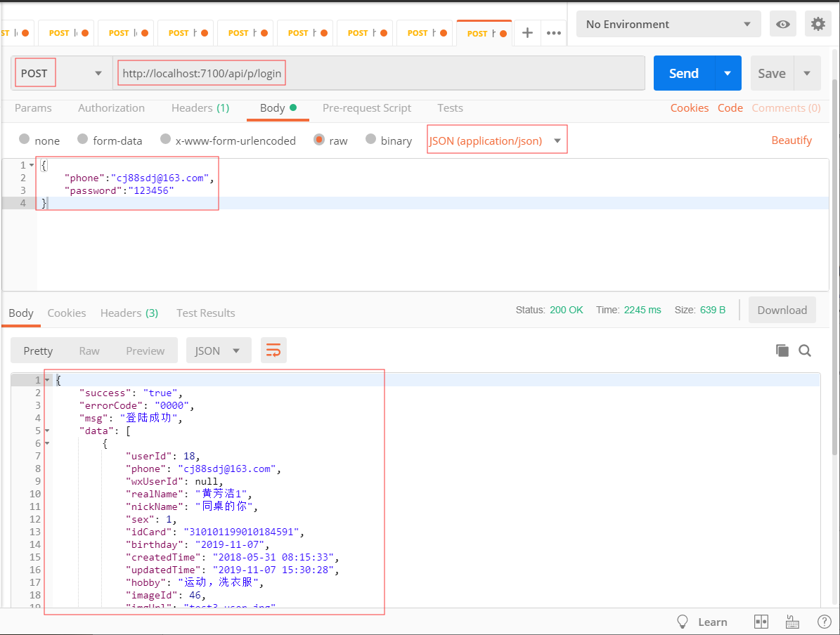The width and height of the screenshot is (840, 635).
Task: Open the Headers (1) request tab
Action: coord(200,107)
